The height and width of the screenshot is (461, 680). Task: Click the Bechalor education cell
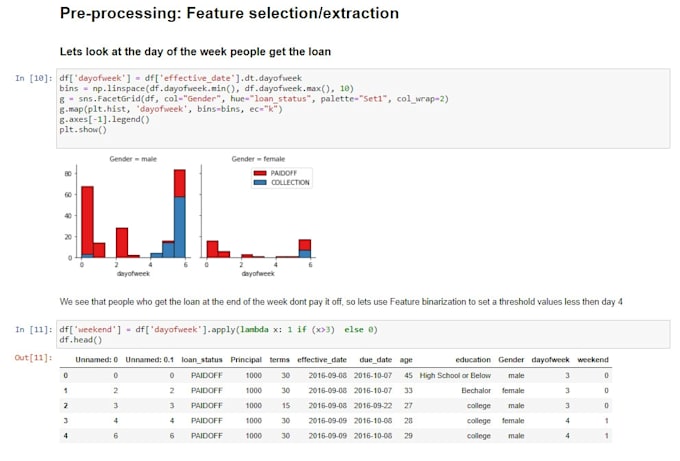coord(476,390)
